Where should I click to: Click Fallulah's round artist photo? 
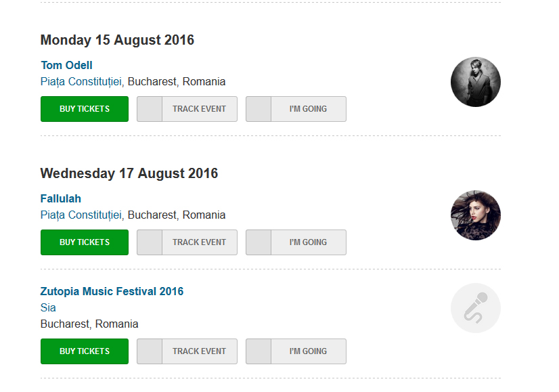[475, 215]
